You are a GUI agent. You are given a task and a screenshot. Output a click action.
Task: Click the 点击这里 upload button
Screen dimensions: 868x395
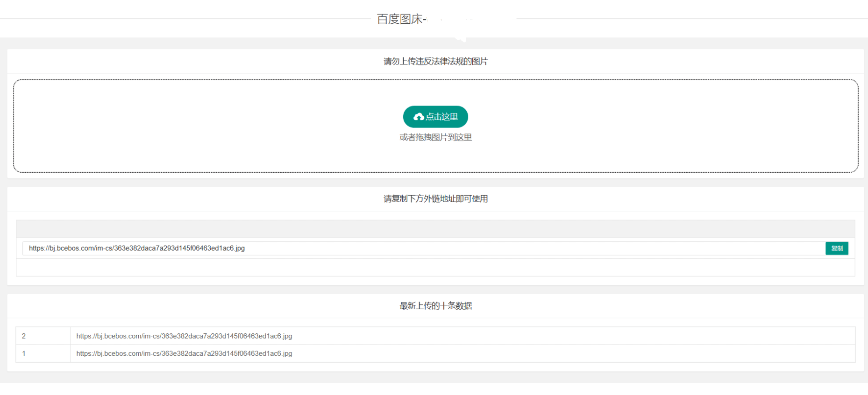(x=435, y=117)
